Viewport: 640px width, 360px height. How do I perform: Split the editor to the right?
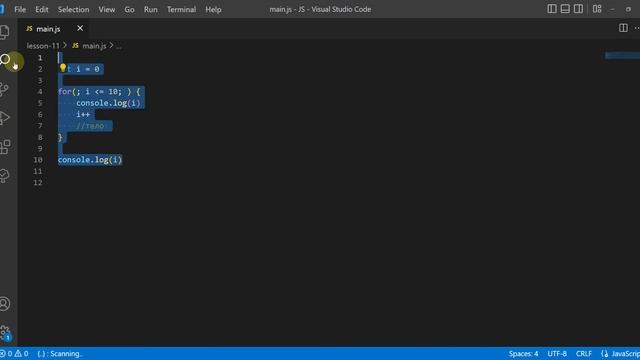point(623,28)
